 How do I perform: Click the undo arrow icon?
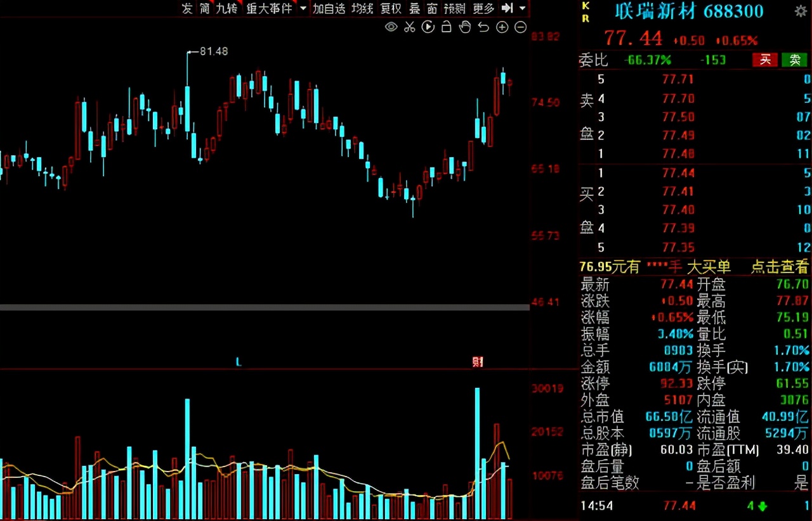click(483, 27)
